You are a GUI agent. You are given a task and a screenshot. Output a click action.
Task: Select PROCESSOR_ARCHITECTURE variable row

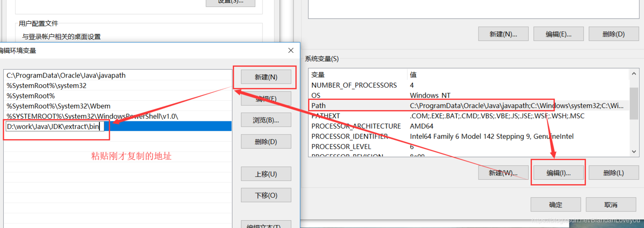point(469,126)
